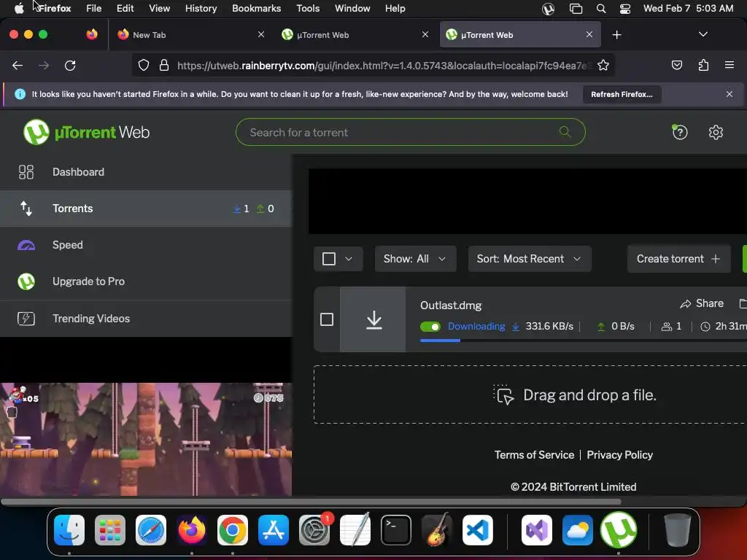This screenshot has height=560, width=747.
Task: Click in the Search for a torrent field
Action: pyautogui.click(x=410, y=132)
